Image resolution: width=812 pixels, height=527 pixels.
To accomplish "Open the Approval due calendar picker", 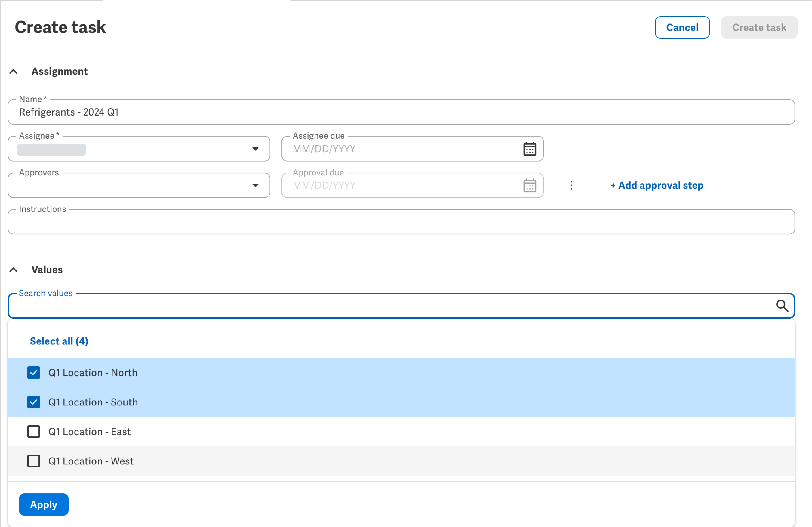I will click(529, 185).
